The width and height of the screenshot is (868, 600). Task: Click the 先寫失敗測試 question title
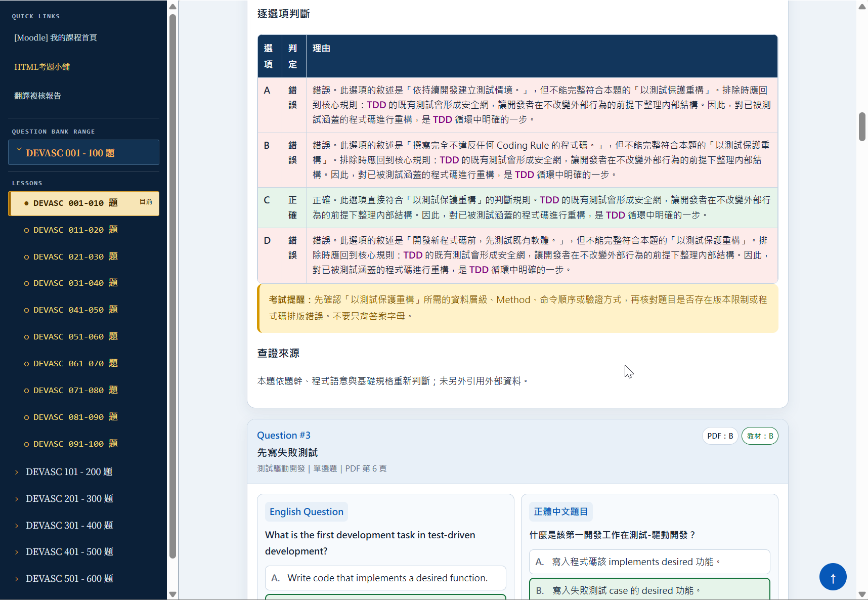click(x=287, y=452)
